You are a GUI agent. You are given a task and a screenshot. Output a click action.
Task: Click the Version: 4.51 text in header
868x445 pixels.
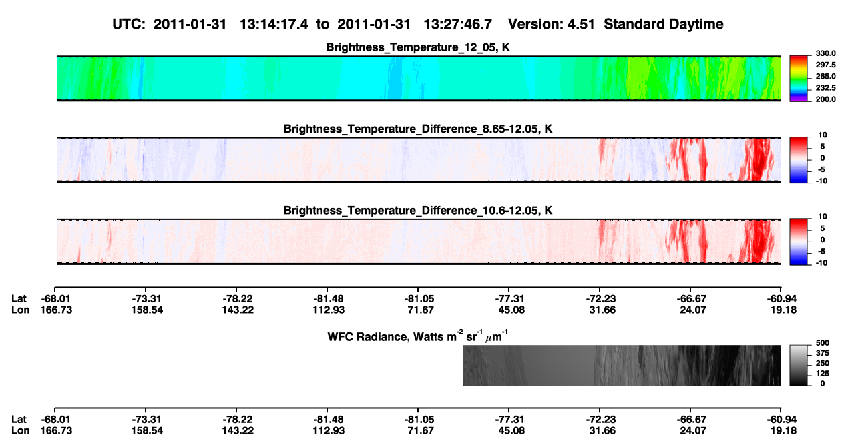[550, 25]
